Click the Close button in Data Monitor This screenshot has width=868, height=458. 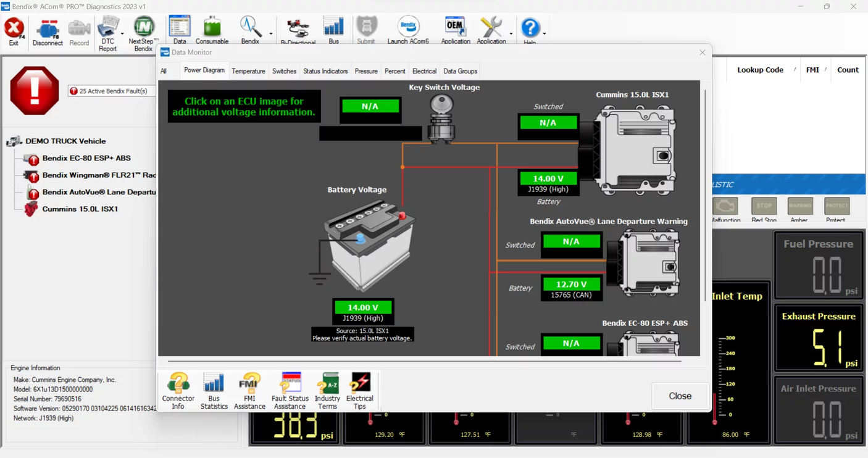pos(679,396)
